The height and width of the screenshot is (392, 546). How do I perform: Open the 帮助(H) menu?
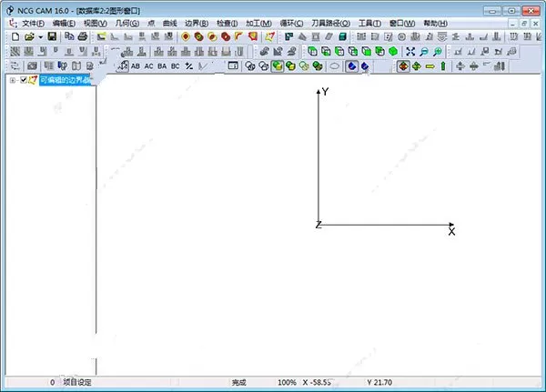point(435,24)
